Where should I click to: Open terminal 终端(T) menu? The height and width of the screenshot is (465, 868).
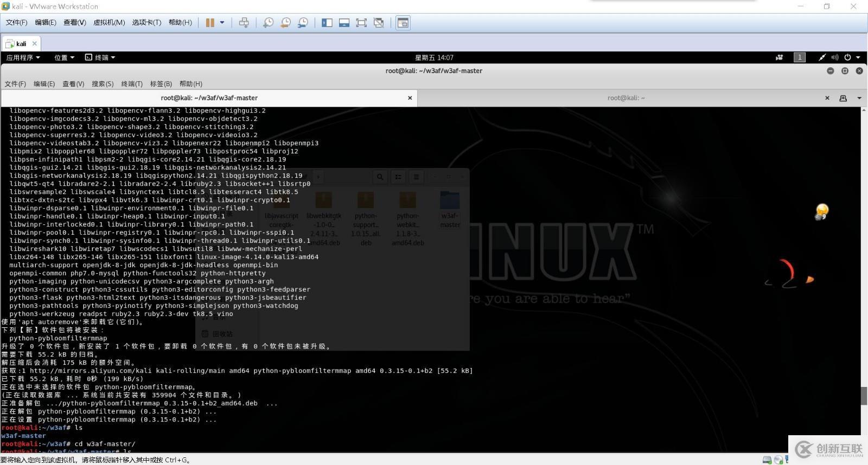click(x=132, y=84)
